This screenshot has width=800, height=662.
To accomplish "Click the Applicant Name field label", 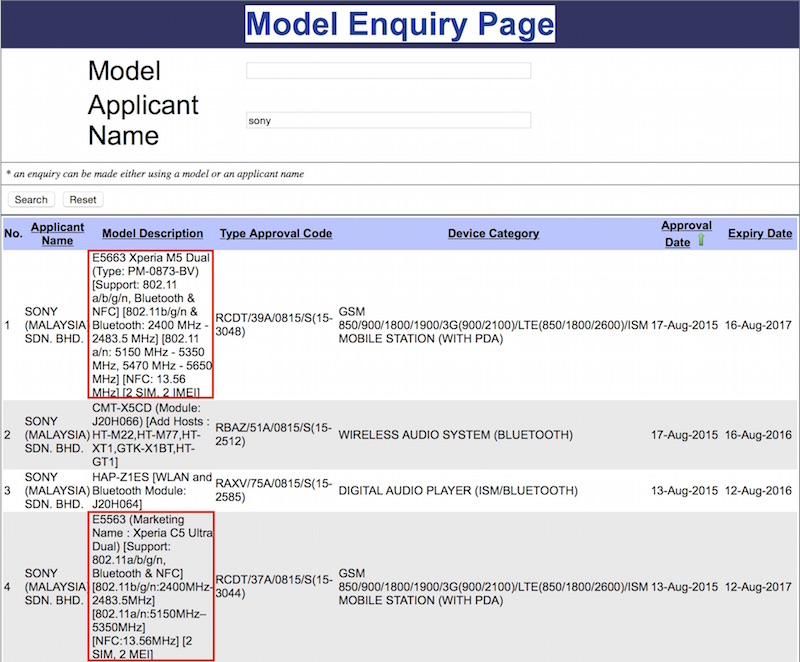I will [x=143, y=120].
